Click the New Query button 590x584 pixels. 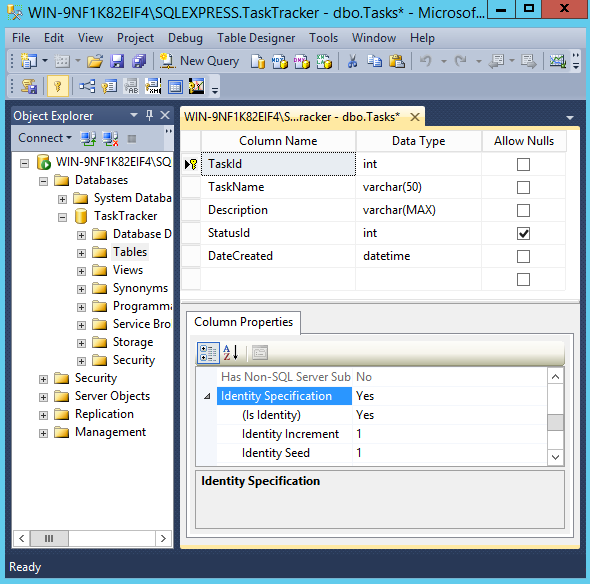[x=199, y=61]
